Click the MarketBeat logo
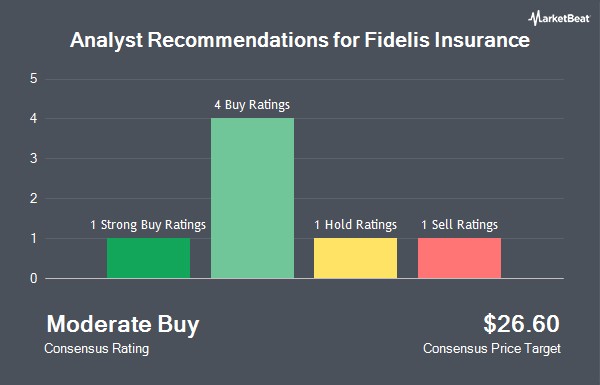This screenshot has width=600, height=385. coord(559,18)
